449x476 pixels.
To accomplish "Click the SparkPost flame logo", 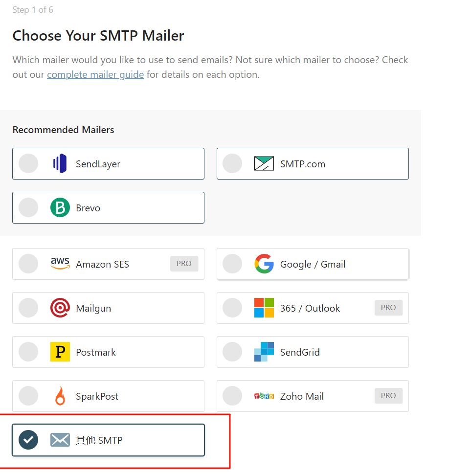I will coord(60,396).
